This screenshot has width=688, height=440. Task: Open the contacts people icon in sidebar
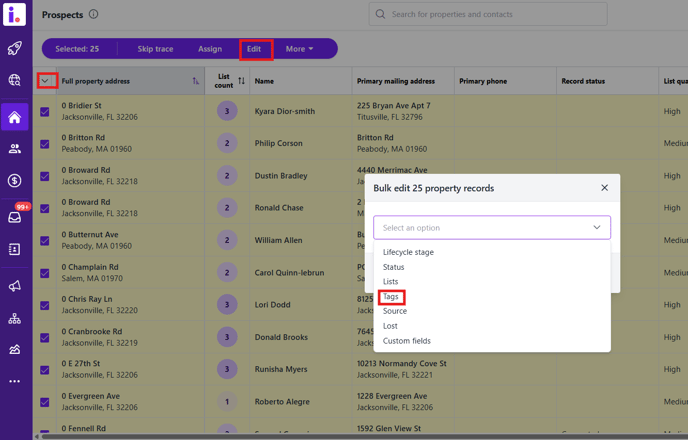coord(14,149)
